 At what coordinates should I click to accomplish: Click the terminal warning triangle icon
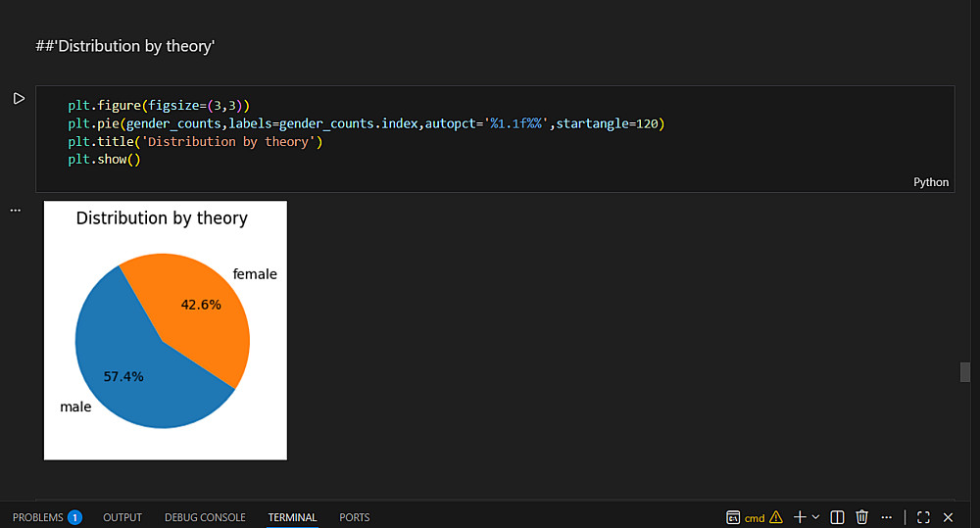click(x=776, y=517)
